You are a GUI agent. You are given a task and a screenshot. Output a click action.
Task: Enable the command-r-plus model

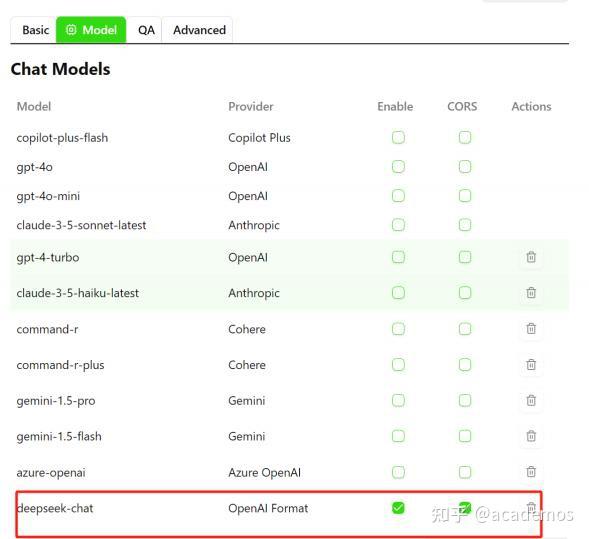398,365
